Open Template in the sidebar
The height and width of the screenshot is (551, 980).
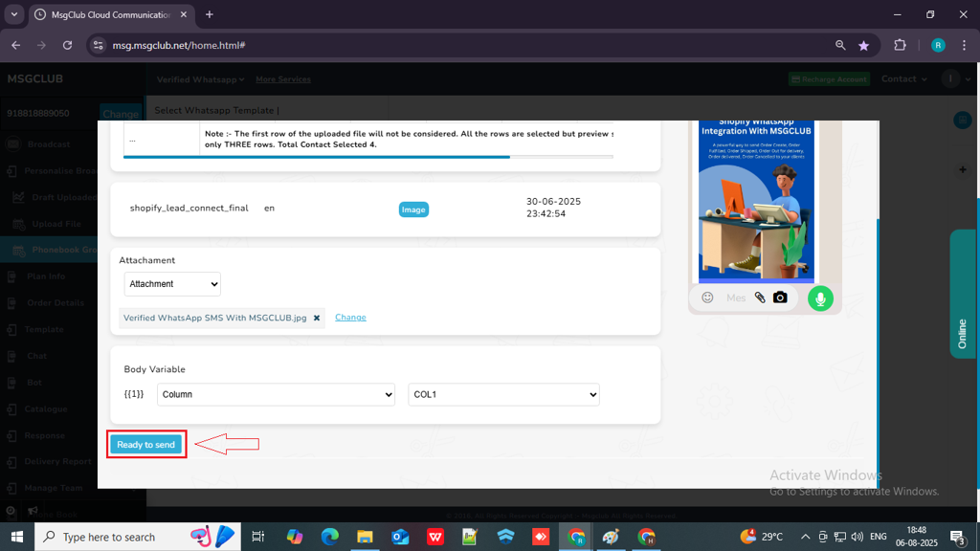coord(44,329)
